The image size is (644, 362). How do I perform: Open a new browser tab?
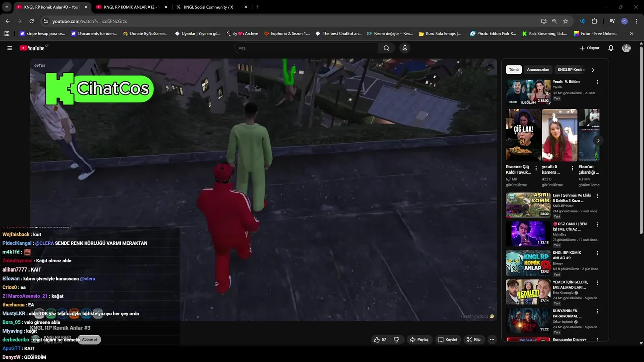point(258,7)
